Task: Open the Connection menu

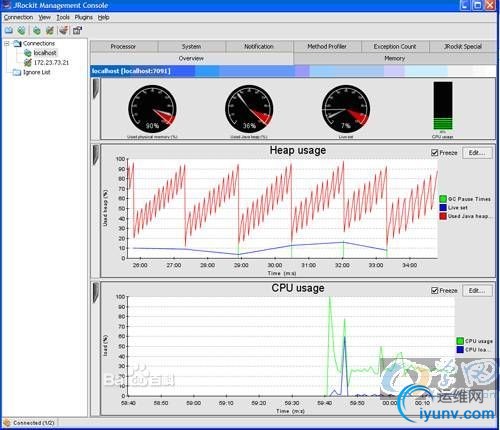Action: click(x=18, y=17)
